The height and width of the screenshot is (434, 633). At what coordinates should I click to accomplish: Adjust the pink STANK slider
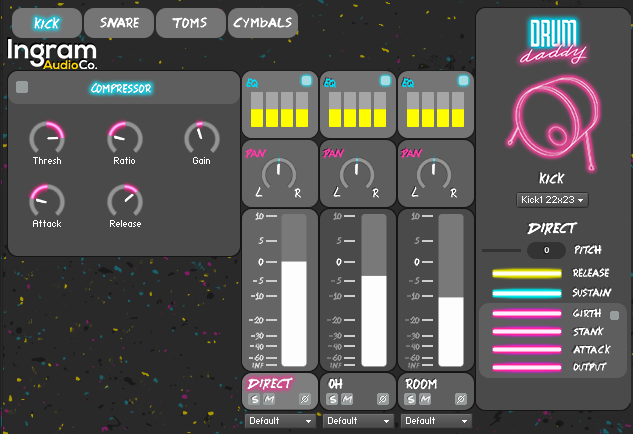point(527,332)
